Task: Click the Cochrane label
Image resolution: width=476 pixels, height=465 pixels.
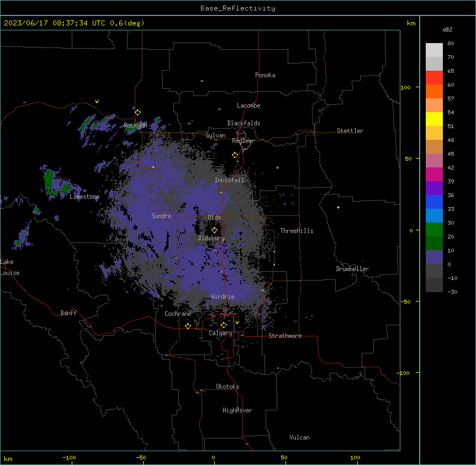Action: pyautogui.click(x=178, y=314)
